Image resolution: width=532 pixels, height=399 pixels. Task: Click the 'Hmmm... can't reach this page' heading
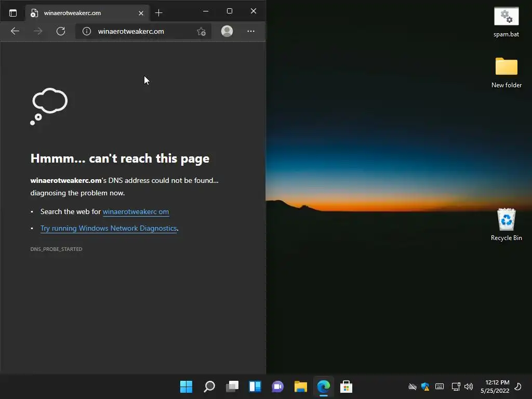coord(120,158)
